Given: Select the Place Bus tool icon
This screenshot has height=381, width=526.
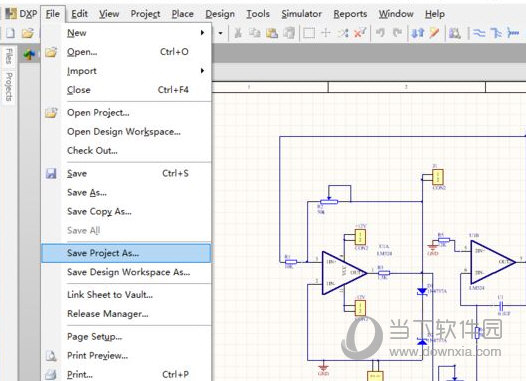Looking at the screenshot, I should pos(496,33).
